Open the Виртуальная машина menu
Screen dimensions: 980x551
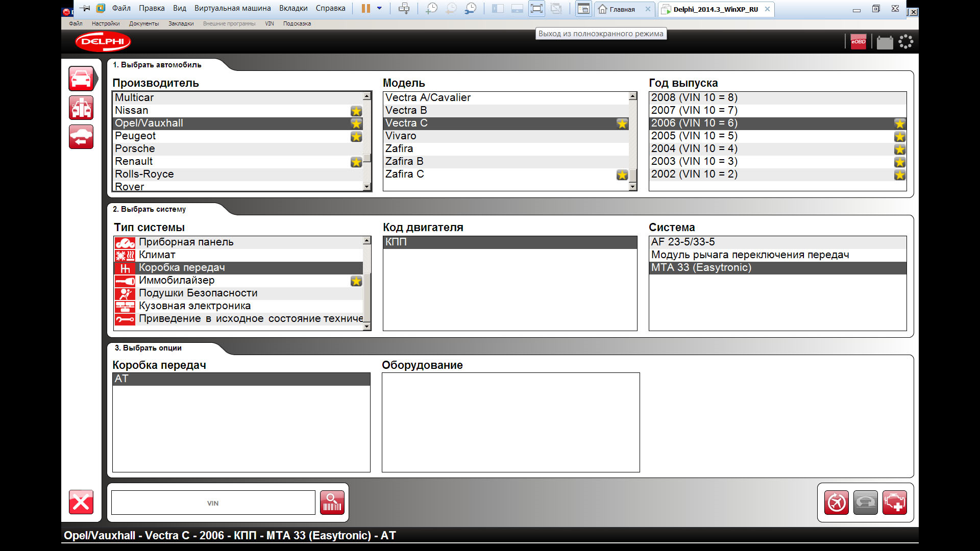click(x=232, y=8)
